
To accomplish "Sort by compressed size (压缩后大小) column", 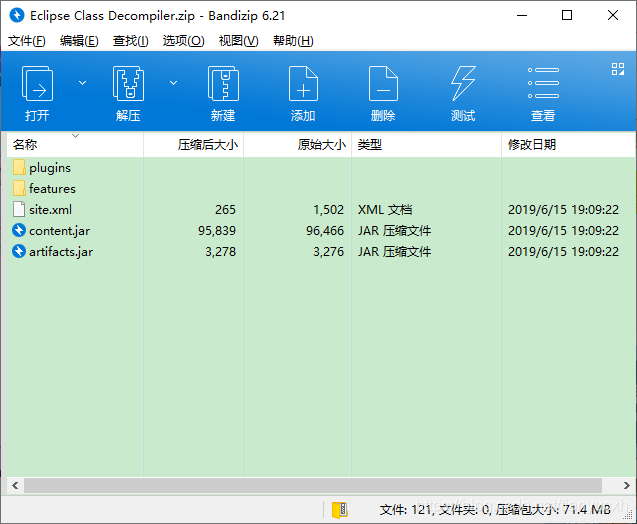I will [193, 145].
